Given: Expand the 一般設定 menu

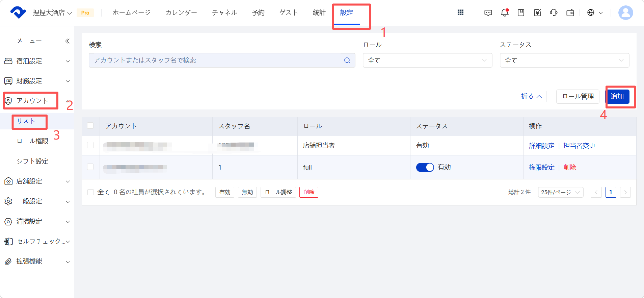Looking at the screenshot, I should point(68,202).
